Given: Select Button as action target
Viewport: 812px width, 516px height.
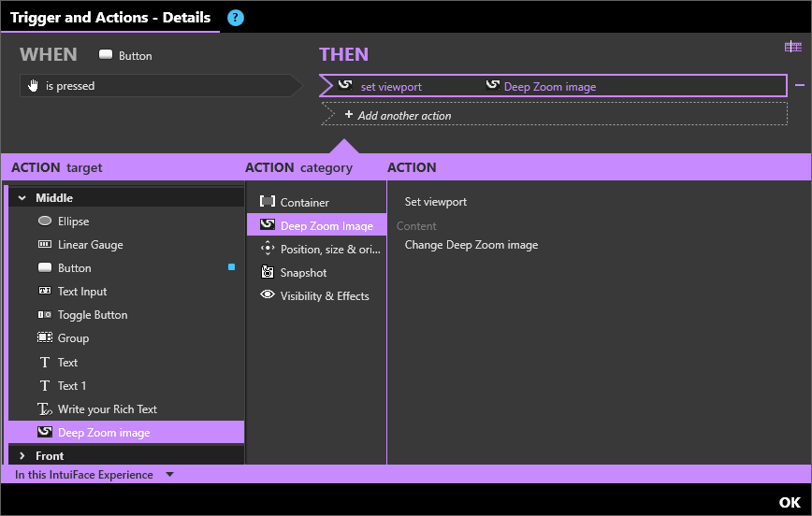Looking at the screenshot, I should point(126,267).
